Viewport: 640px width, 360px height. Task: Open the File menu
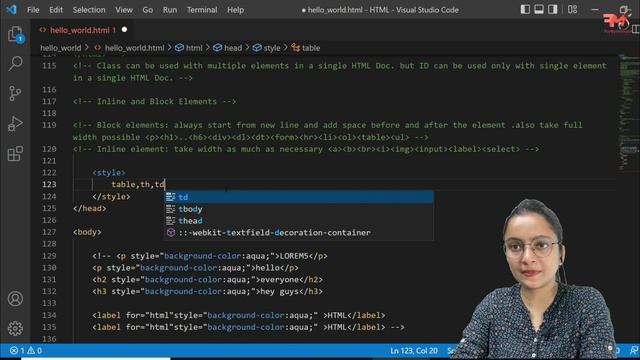[33, 10]
